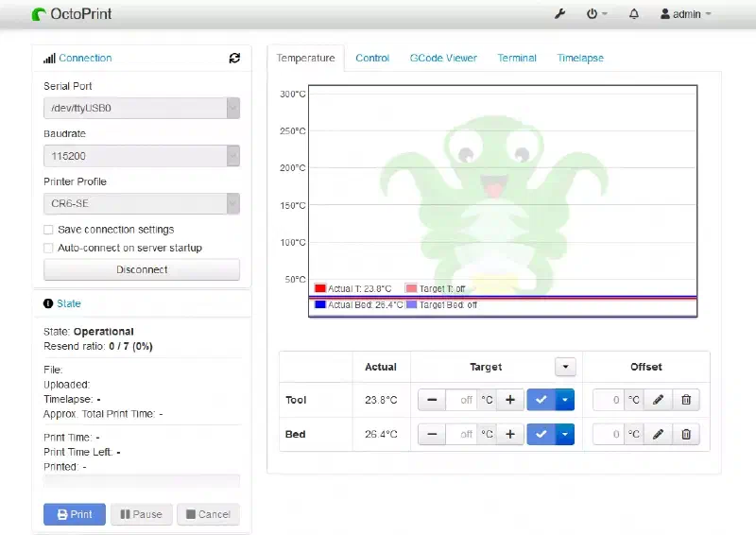Viewport: 756px width, 535px height.
Task: Click the Tool offset field
Action: (609, 400)
